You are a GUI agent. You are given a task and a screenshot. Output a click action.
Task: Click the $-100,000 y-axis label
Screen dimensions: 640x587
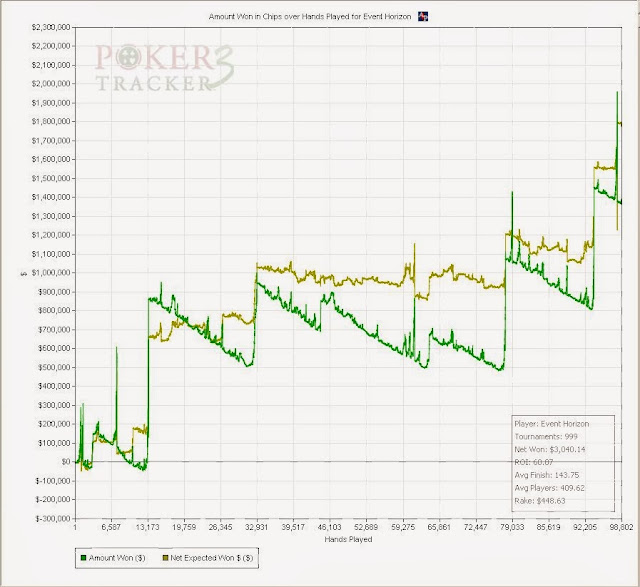coord(52,481)
